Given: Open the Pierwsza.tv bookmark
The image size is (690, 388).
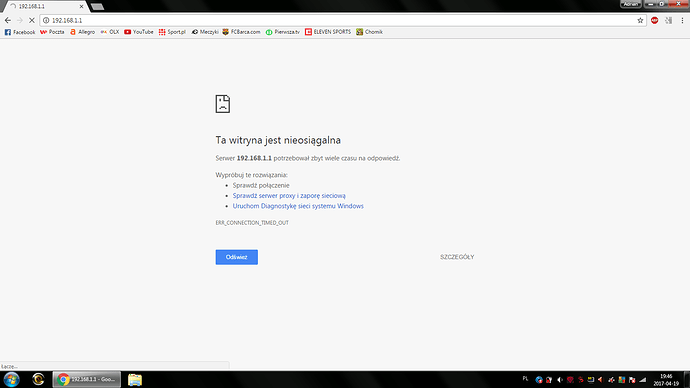Looking at the screenshot, I should pos(283,32).
